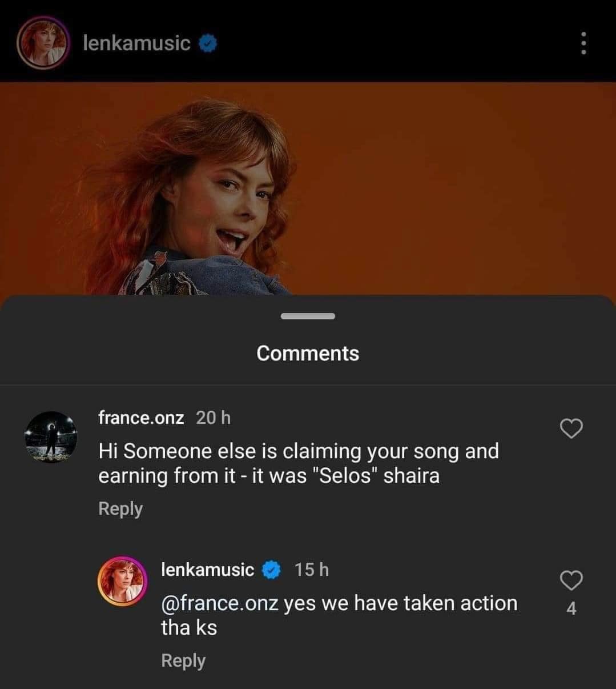The width and height of the screenshot is (616, 689).
Task: Grab the comments sheet drag handle
Action: click(308, 316)
